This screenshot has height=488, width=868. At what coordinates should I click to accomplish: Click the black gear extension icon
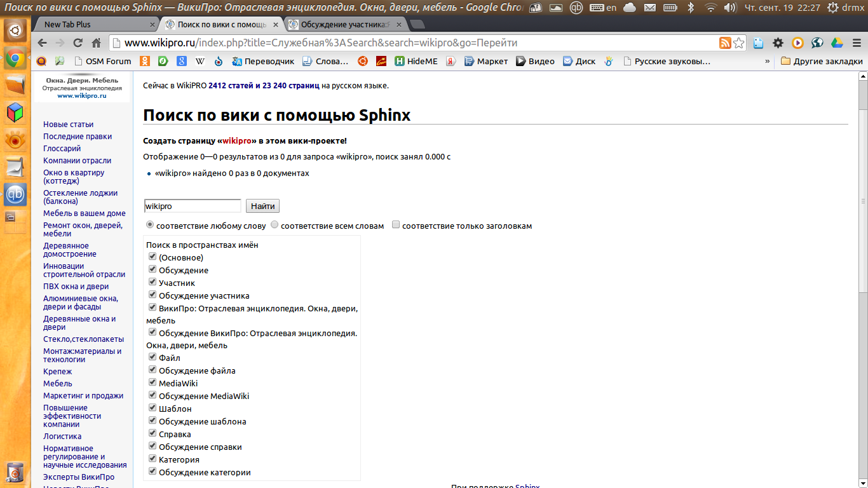coord(778,43)
